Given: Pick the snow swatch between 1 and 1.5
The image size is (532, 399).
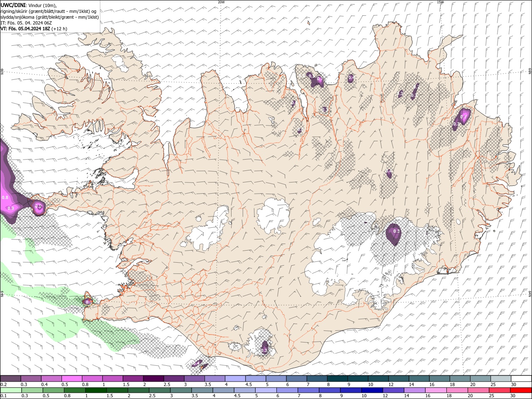Looking at the screenshot, I should pos(113,379).
